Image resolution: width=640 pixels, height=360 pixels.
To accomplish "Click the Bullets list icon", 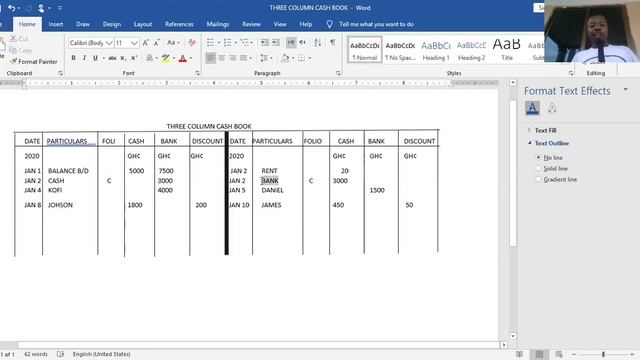I will pos(210,42).
